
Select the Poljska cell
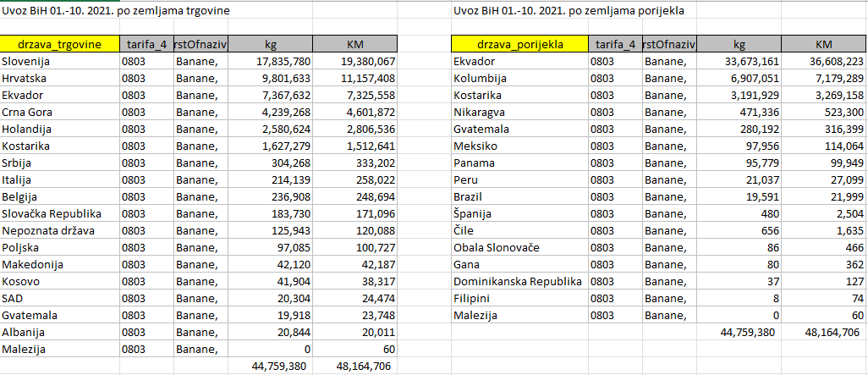tap(60, 247)
